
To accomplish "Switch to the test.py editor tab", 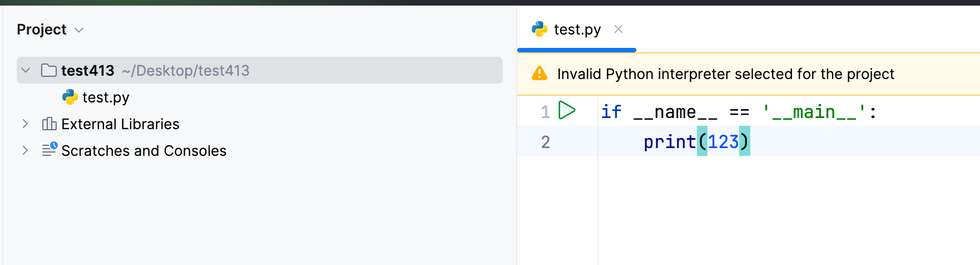I will 577,30.
